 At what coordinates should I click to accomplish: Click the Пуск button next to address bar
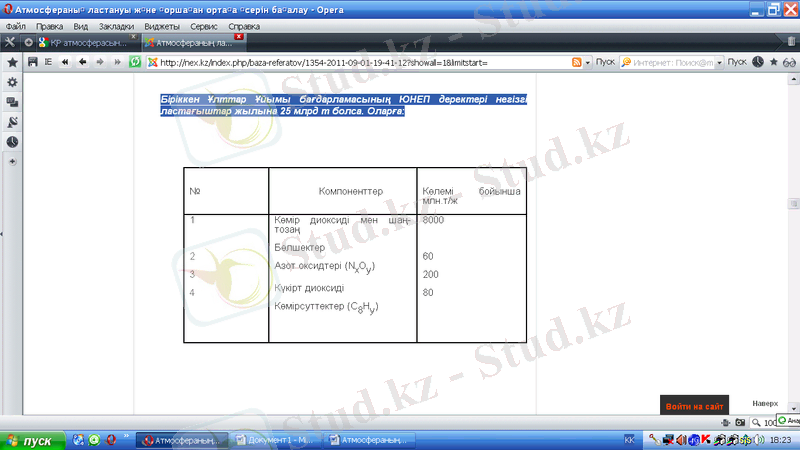605,62
